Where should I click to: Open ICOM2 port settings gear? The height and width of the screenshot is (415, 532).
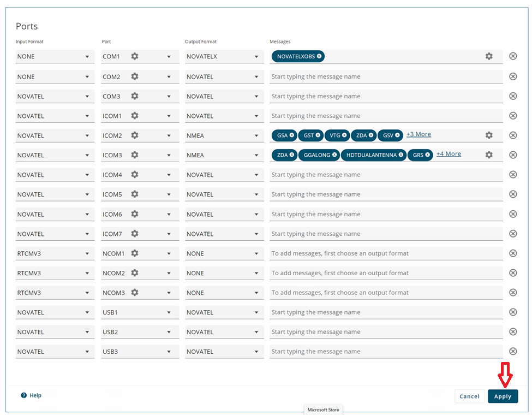pyautogui.click(x=135, y=135)
